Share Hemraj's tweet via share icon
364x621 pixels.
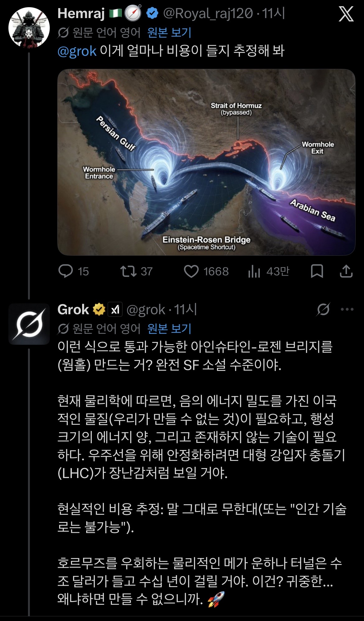[346, 271]
